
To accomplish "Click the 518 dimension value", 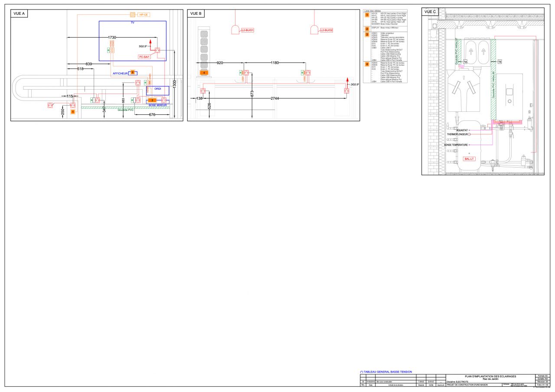I will pyautogui.click(x=80, y=69).
